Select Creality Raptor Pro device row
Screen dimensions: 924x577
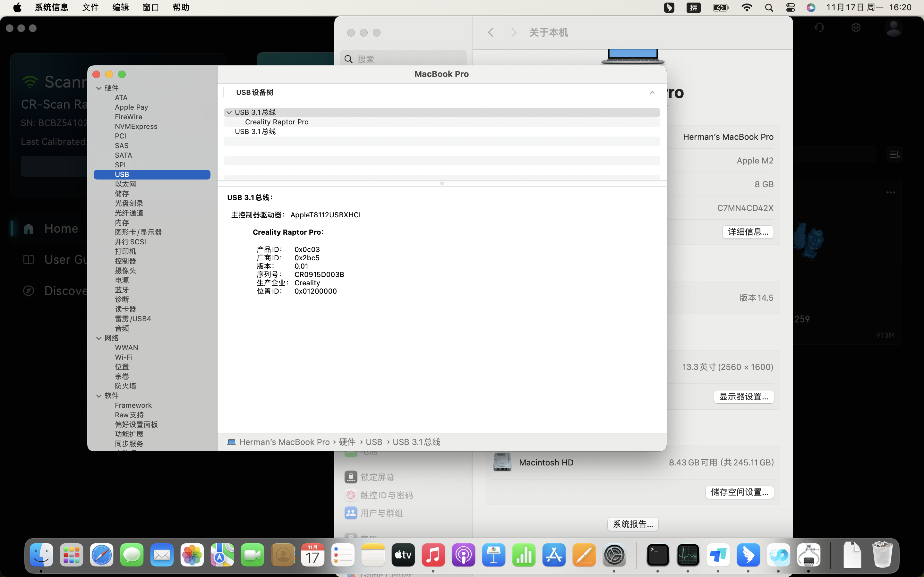277,122
